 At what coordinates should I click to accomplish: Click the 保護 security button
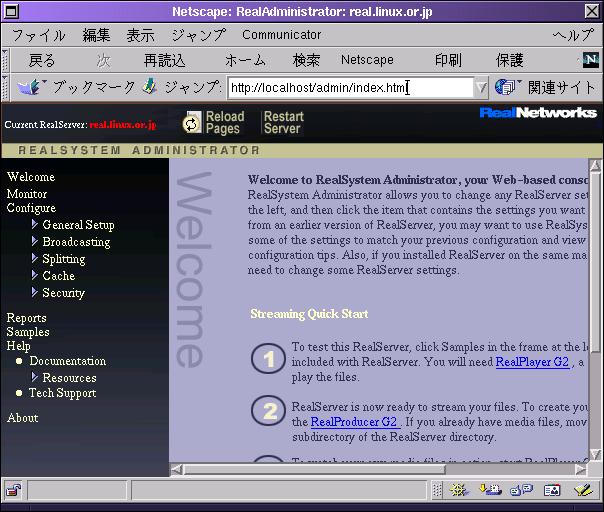click(510, 60)
